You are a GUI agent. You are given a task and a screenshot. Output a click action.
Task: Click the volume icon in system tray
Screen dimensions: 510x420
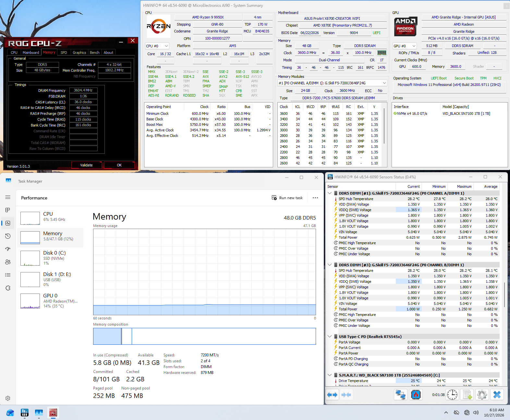click(476, 413)
